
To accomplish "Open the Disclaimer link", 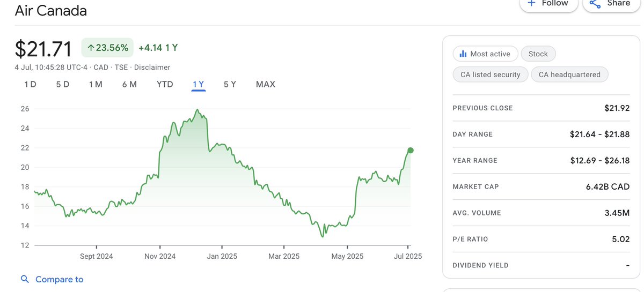I will click(x=152, y=68).
